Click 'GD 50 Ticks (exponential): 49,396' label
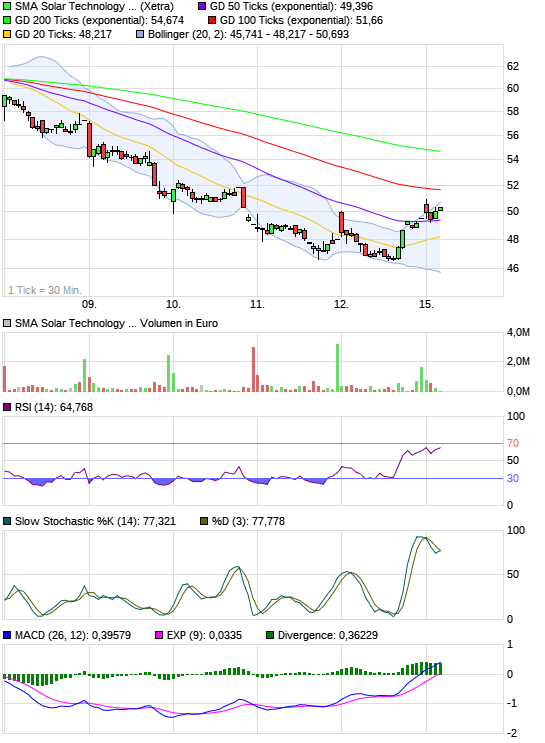Image resolution: width=545 pixels, height=743 pixels. 291,7
